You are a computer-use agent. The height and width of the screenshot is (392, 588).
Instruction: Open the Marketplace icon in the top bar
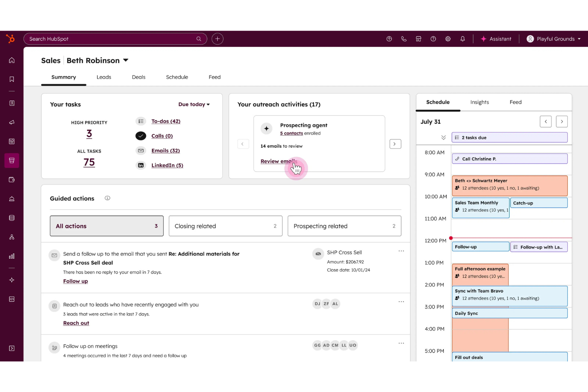(418, 39)
